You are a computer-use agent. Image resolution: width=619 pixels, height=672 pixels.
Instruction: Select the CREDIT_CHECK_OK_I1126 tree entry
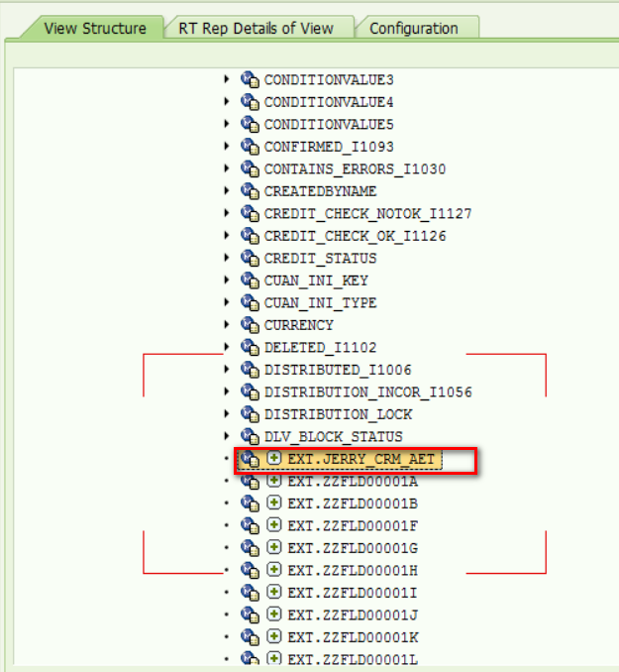(x=355, y=236)
